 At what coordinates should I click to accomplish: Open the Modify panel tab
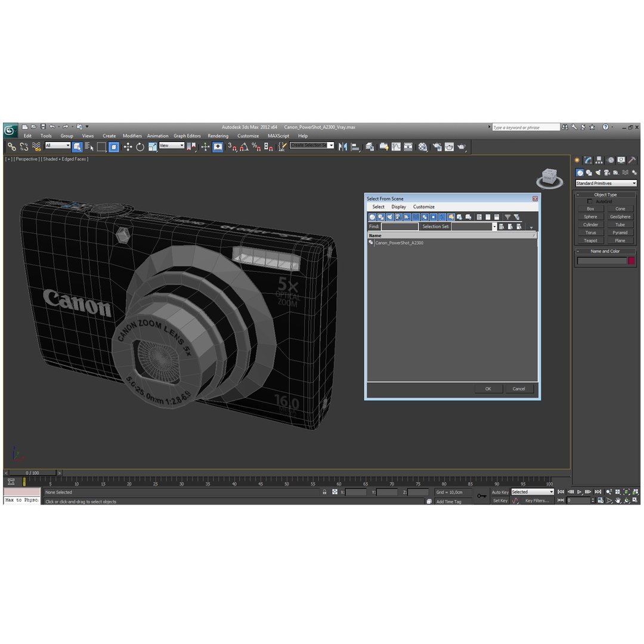click(588, 160)
